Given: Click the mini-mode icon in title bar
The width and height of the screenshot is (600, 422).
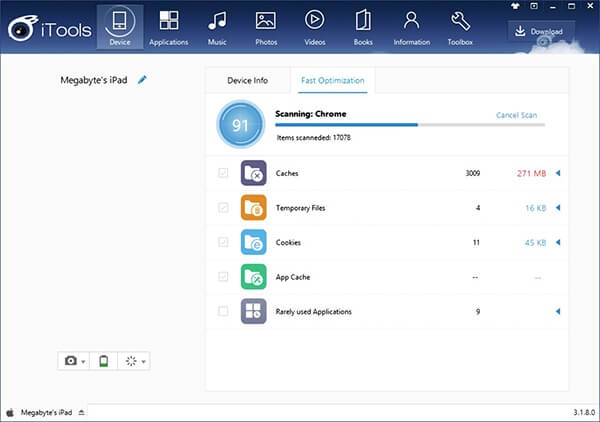Looking at the screenshot, I should tap(534, 6).
